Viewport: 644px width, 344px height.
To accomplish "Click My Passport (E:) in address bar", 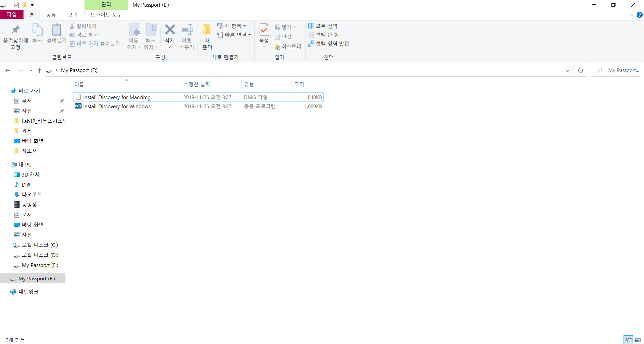I will click(79, 70).
